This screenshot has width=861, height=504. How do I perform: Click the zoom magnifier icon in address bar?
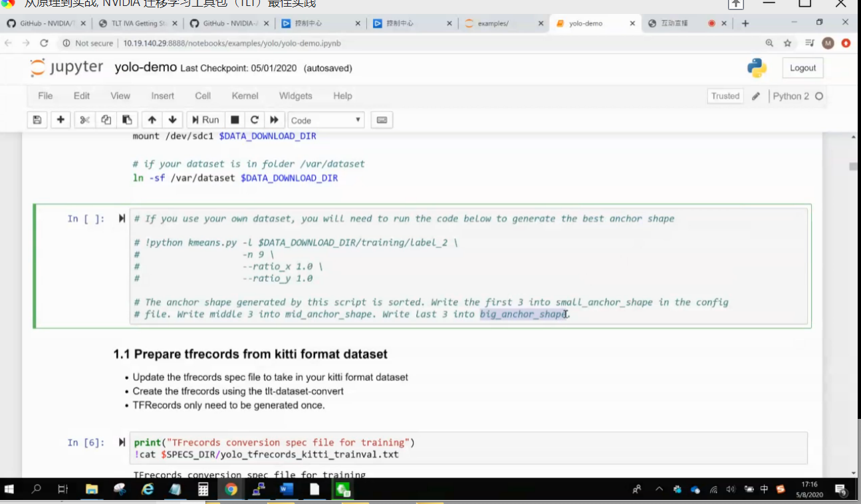pyautogui.click(x=769, y=43)
